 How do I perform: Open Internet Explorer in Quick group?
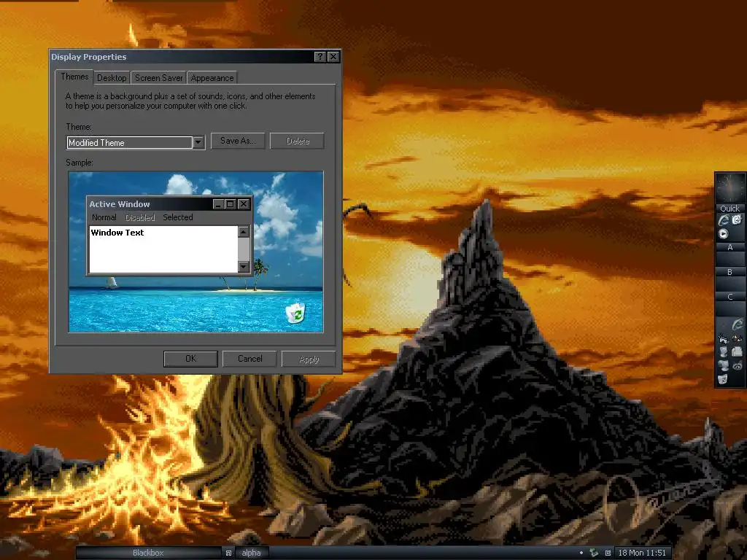pos(724,220)
